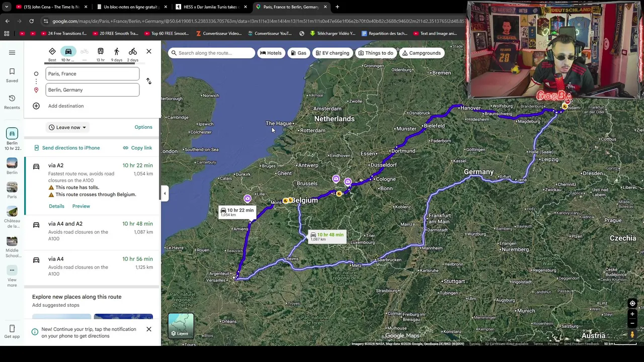Open Berlin recent thumbnail in sidebar
644x362 pixels.
[12, 166]
